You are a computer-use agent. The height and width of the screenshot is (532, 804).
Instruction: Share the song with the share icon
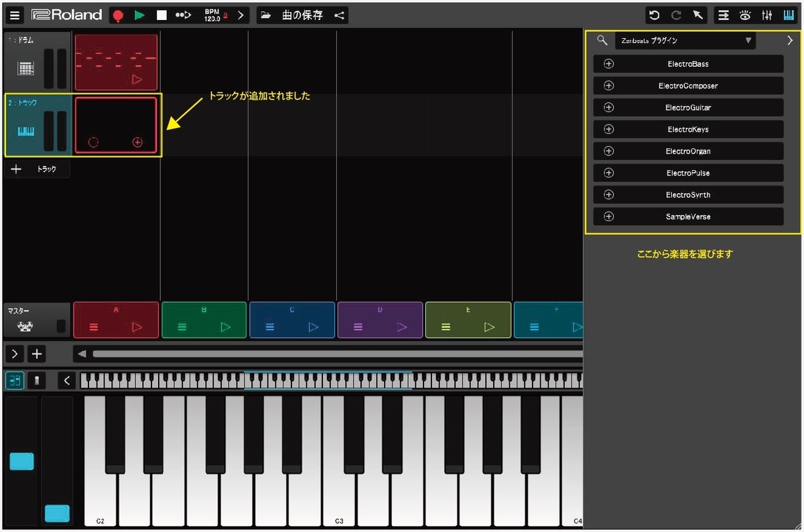tap(339, 15)
